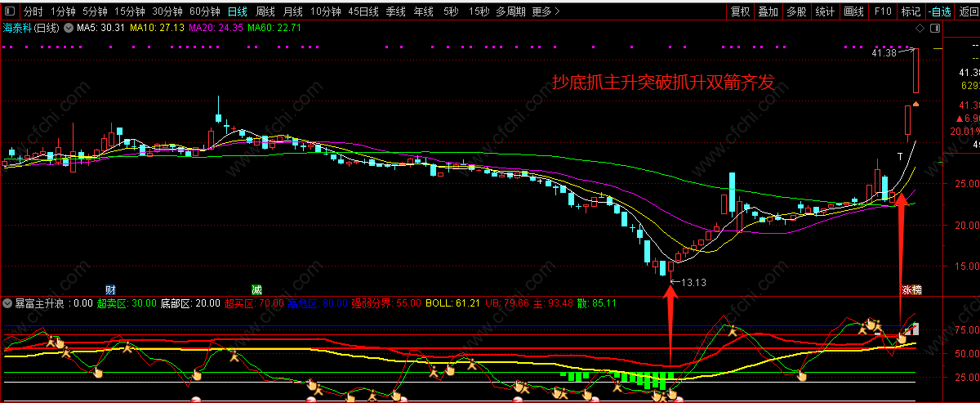Click the MA5: 30.31 value

click(x=100, y=28)
